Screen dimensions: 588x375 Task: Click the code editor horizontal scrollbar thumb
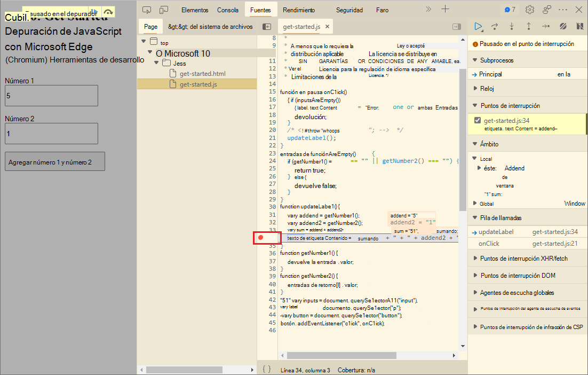pyautogui.click(x=341, y=355)
